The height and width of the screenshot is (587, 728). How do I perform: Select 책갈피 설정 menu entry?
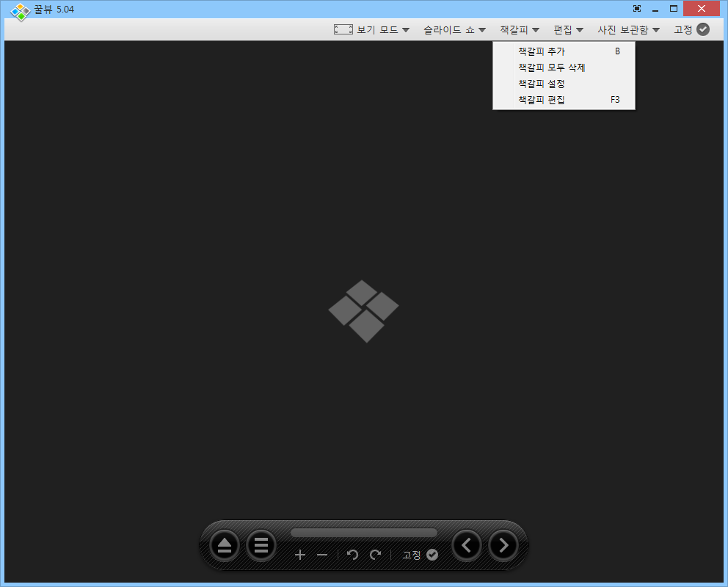click(x=564, y=84)
